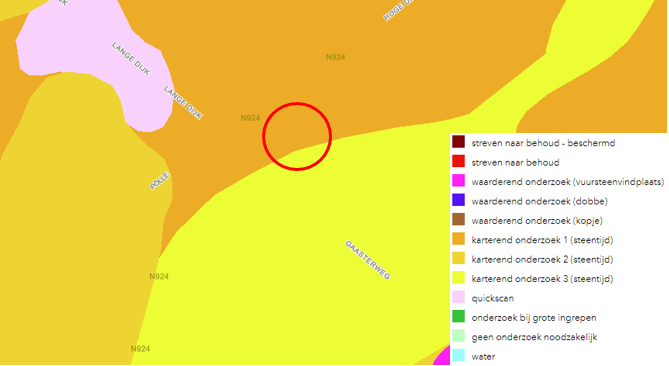
Task: Pick the orange 'karterend onderzoek 1' swatch
Action: (x=459, y=239)
